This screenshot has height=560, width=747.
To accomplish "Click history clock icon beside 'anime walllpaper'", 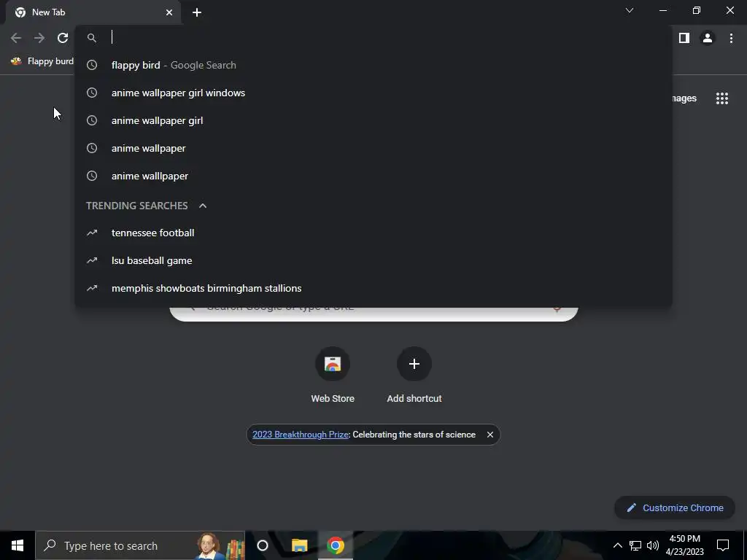I will [x=92, y=176].
